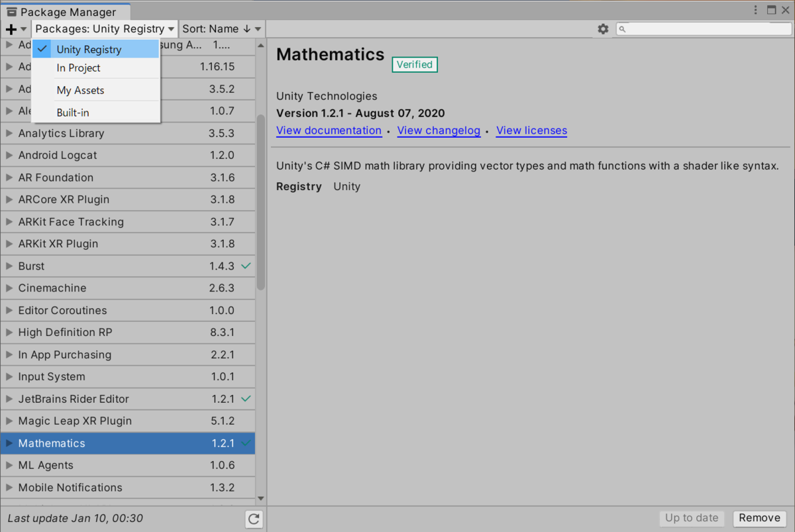
Task: Click the search magnifier icon
Action: pyautogui.click(x=623, y=29)
